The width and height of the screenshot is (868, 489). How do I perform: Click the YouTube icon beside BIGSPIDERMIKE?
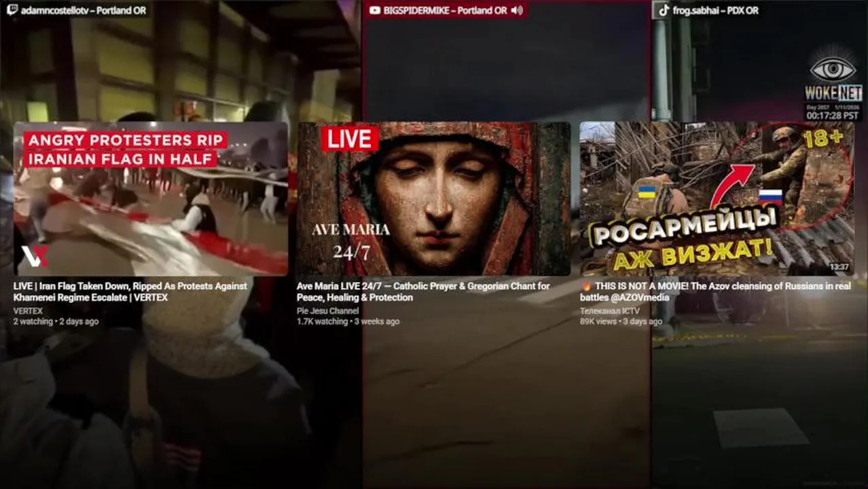tap(374, 10)
